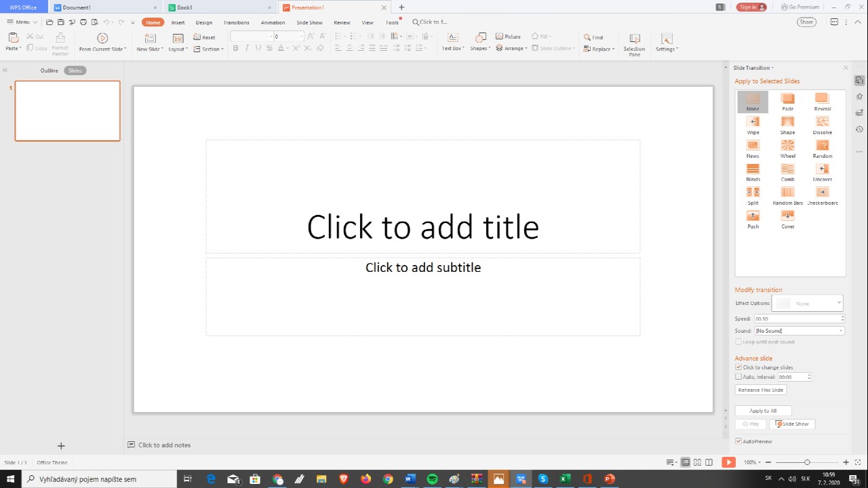Click the Apply to All button
Screen dimensions: 868x488
click(x=763, y=411)
